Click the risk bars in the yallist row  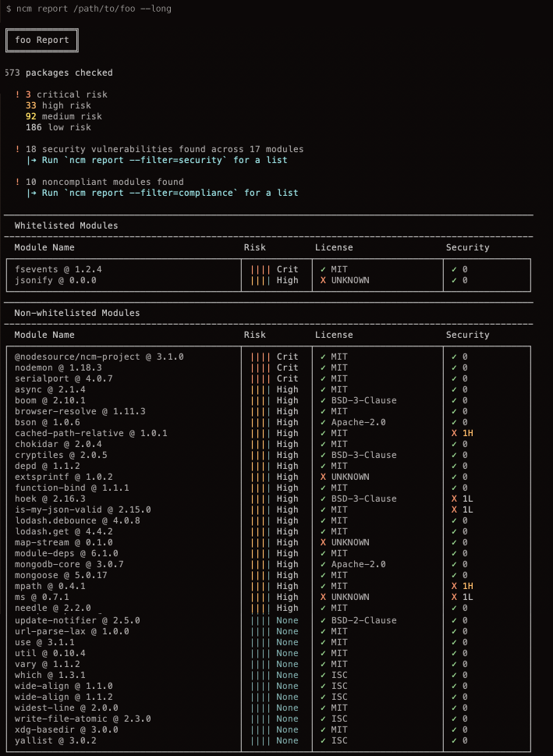(x=261, y=740)
